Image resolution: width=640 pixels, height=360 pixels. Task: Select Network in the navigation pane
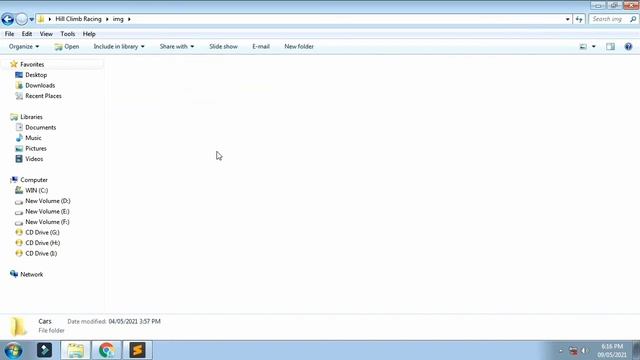[31, 274]
